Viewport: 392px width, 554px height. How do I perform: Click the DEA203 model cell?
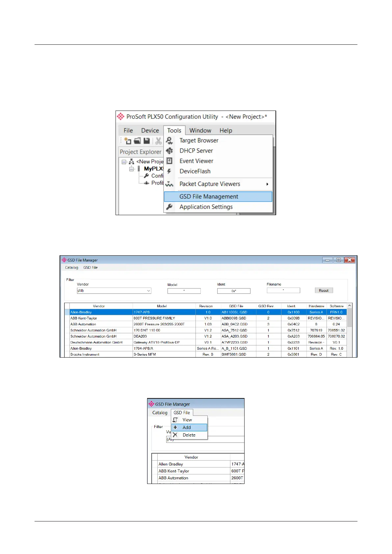click(164, 336)
